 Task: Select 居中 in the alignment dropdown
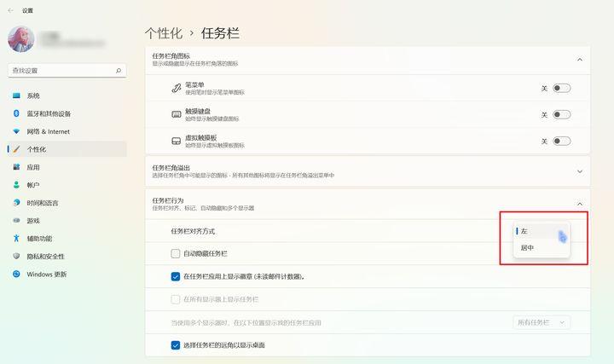point(542,248)
